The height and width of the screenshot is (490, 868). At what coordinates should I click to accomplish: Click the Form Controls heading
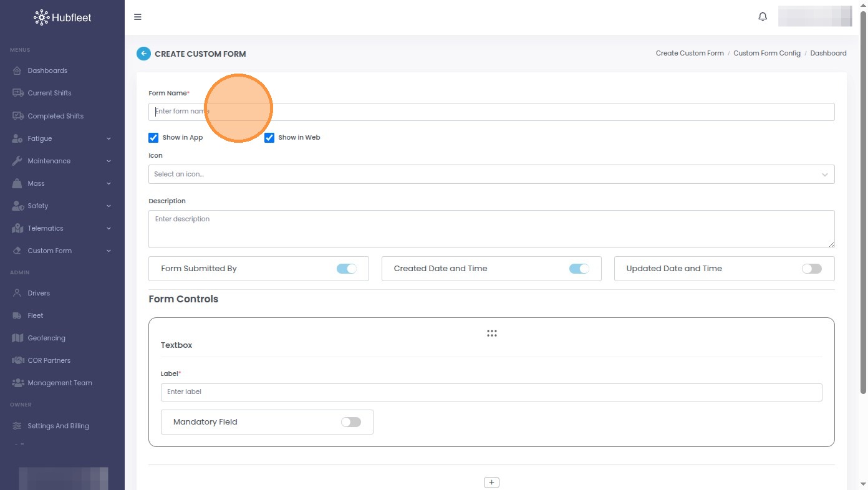coord(183,299)
